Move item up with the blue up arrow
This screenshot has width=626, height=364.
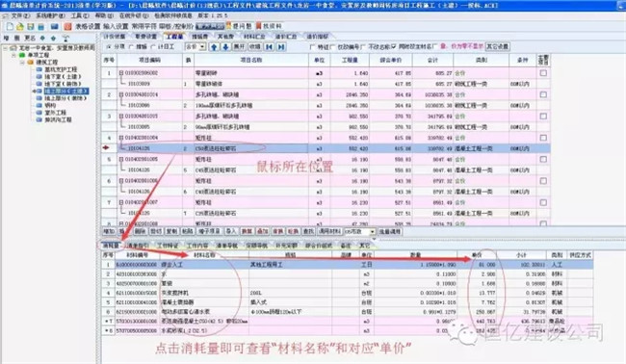coord(214,46)
